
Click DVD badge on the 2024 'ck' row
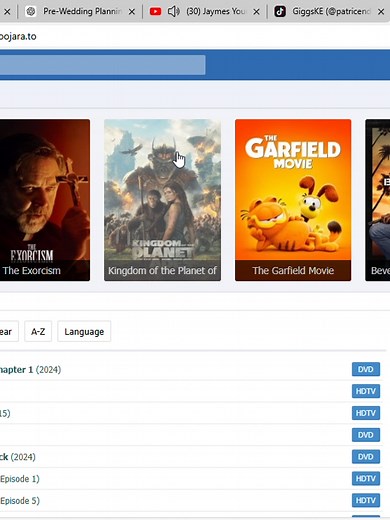tap(366, 457)
